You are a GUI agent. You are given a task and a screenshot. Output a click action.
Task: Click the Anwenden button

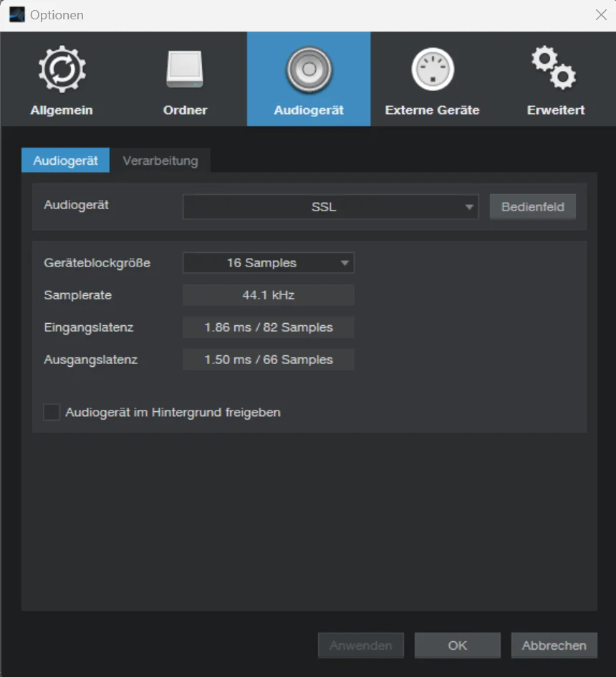click(x=361, y=645)
